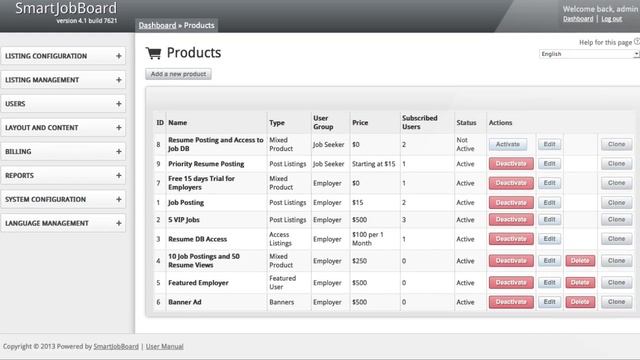Edit the 5 VIP Jobs product
The height and width of the screenshot is (360, 640).
pos(549,220)
